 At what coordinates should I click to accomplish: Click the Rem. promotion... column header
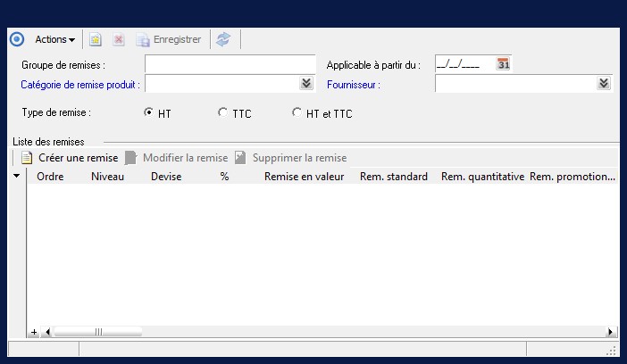tap(573, 177)
